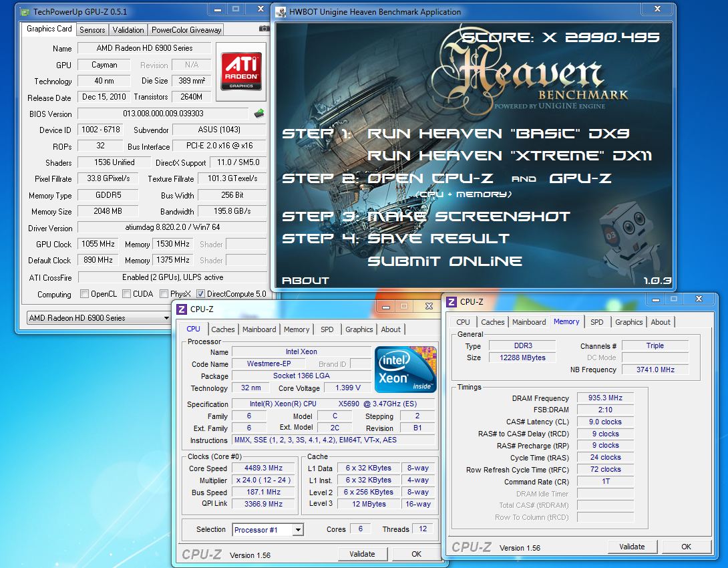The width and height of the screenshot is (728, 568).
Task: Click the DRAM Frequency value 935.3 MHz
Action: click(605, 398)
